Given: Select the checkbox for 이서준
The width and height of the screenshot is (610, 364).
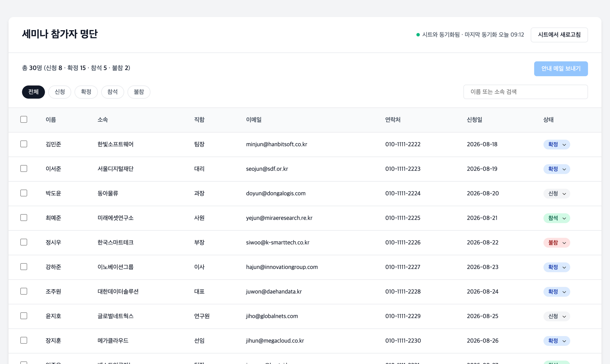Looking at the screenshot, I should tap(24, 169).
